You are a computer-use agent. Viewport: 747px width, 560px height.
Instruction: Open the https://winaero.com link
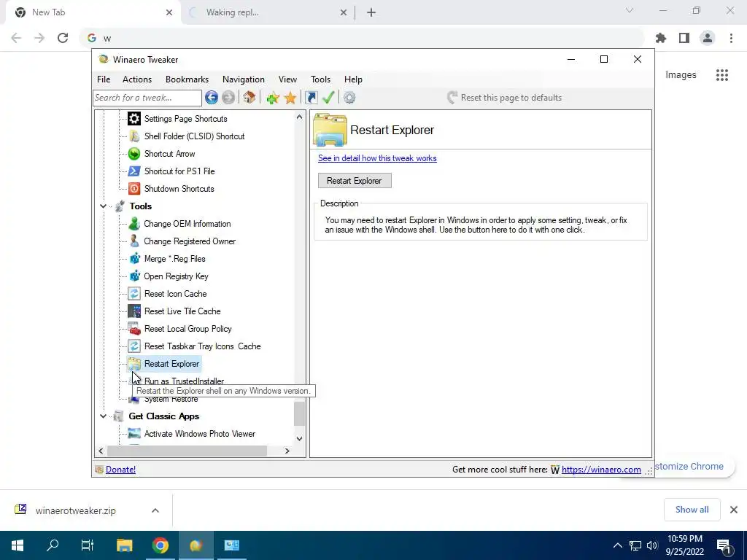pos(601,470)
